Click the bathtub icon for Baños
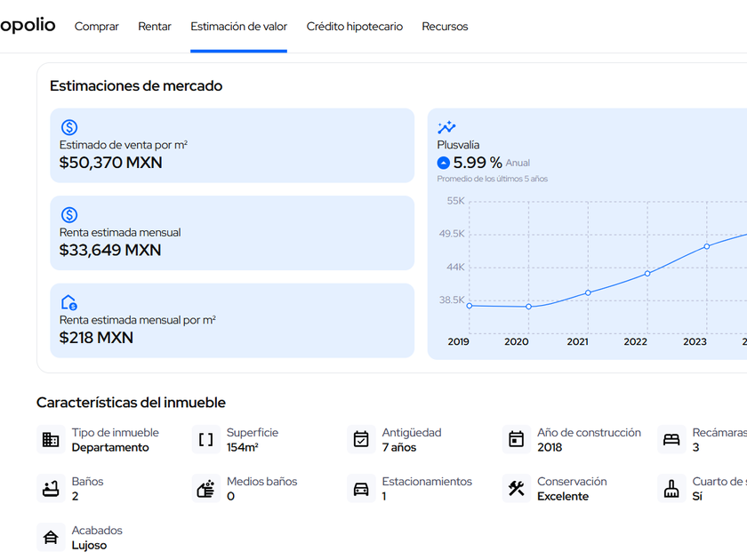This screenshot has height=560, width=747. pyautogui.click(x=51, y=489)
